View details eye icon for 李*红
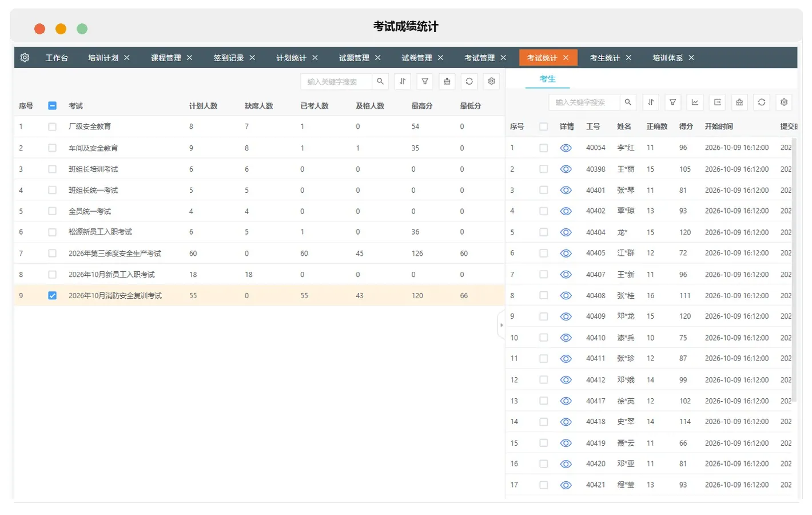The image size is (812, 515). pos(566,148)
